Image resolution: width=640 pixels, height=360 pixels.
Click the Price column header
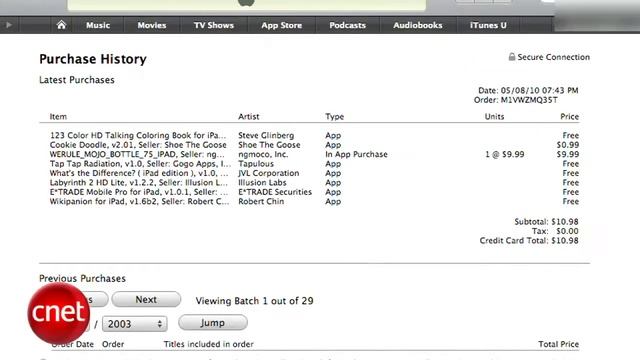click(x=569, y=116)
